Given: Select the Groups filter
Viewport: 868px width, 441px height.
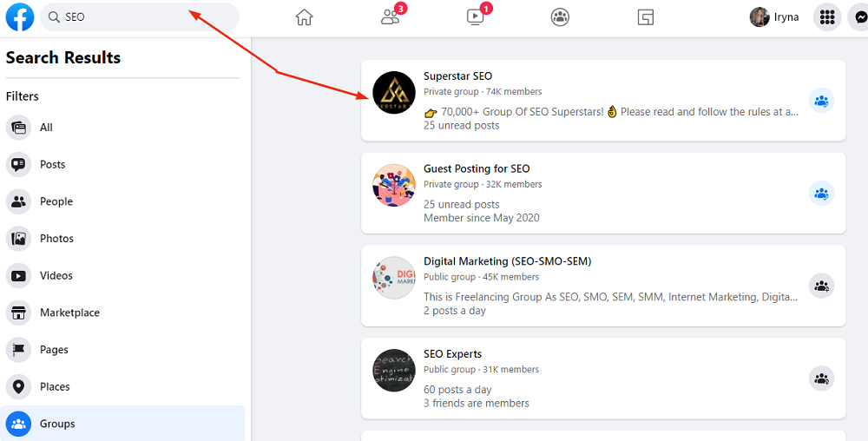Looking at the screenshot, I should click(122, 425).
